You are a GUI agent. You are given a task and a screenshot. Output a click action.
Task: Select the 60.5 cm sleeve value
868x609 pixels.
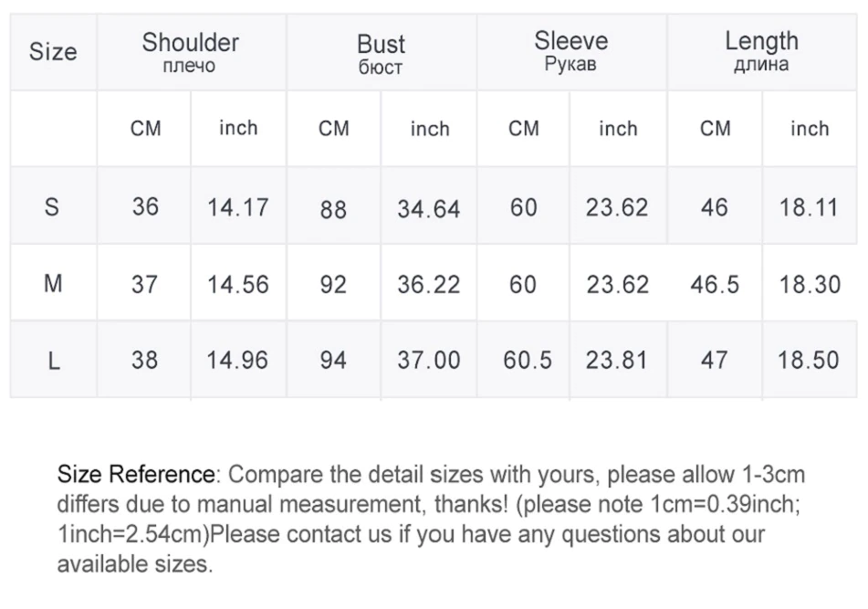coord(528,361)
